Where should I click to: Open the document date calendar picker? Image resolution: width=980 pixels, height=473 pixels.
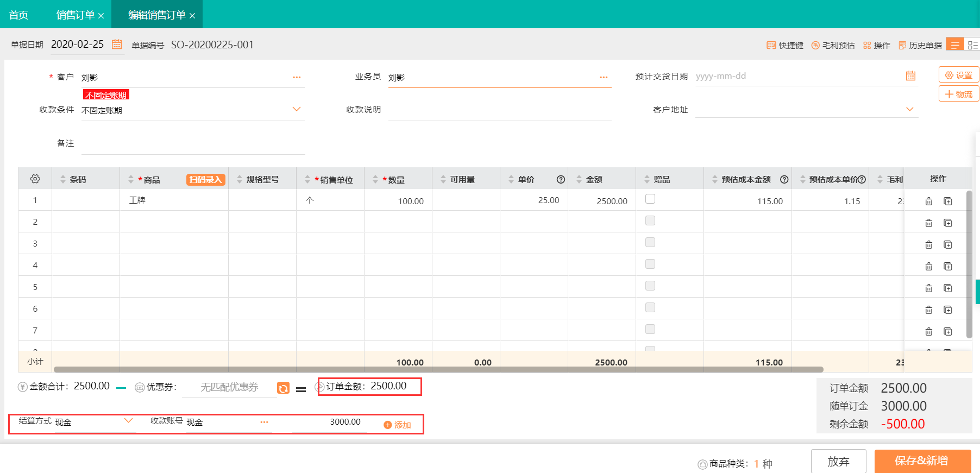pos(117,44)
